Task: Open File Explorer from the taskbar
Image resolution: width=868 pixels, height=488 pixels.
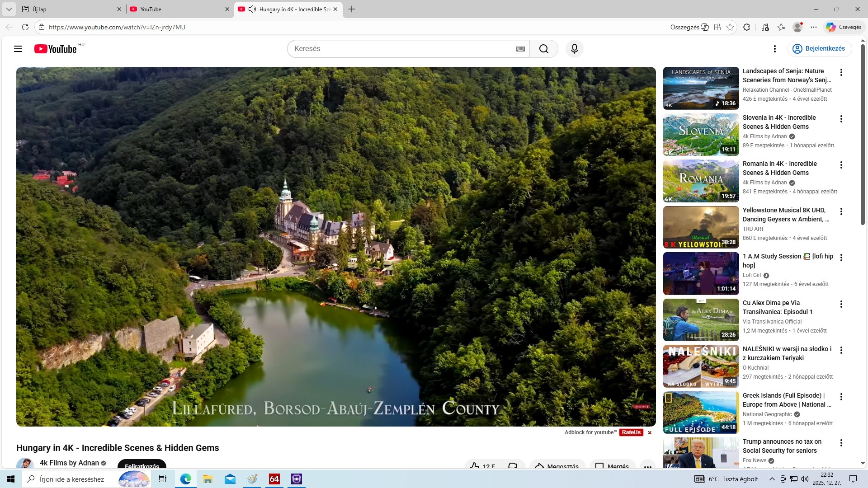Action: pyautogui.click(x=208, y=479)
